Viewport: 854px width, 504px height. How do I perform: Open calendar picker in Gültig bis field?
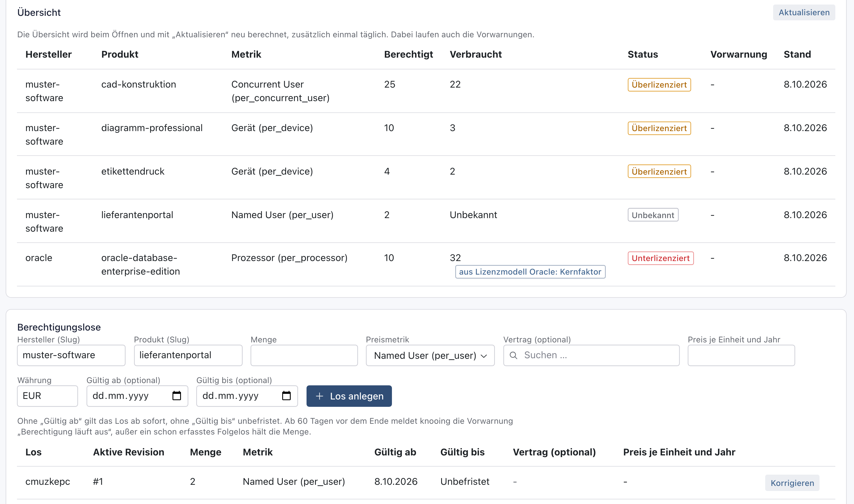pos(286,396)
